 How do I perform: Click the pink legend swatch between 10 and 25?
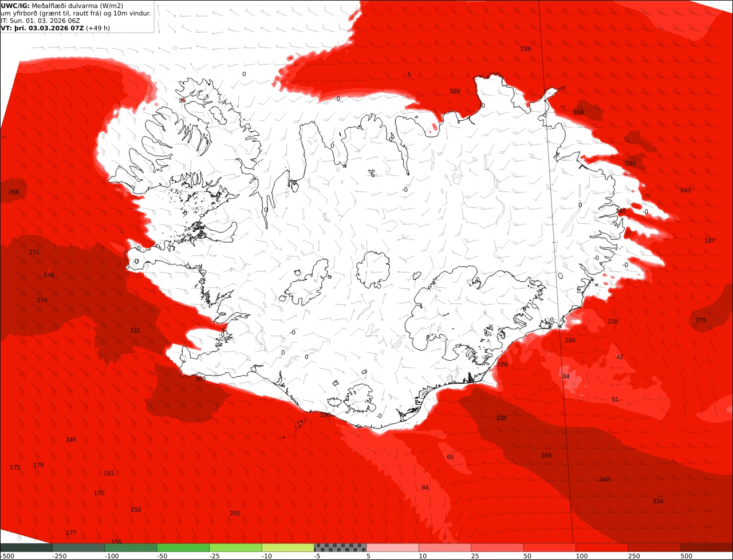pos(445,547)
